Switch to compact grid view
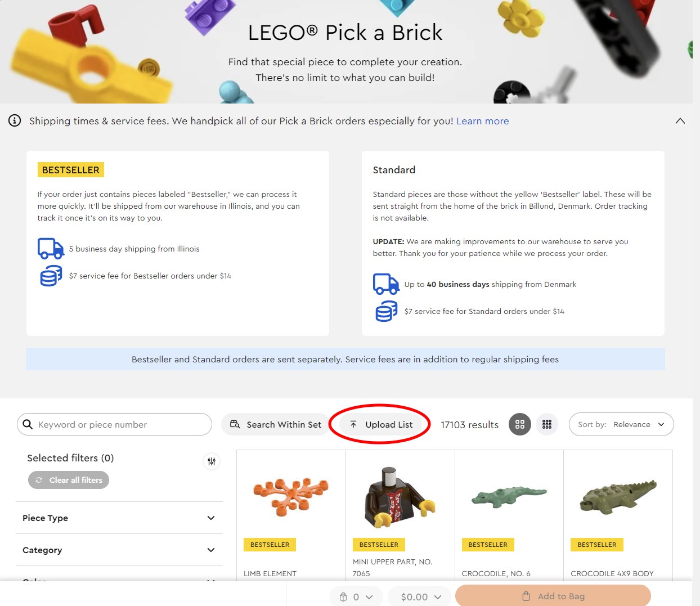Screen dimensions: 700x606 (547, 424)
